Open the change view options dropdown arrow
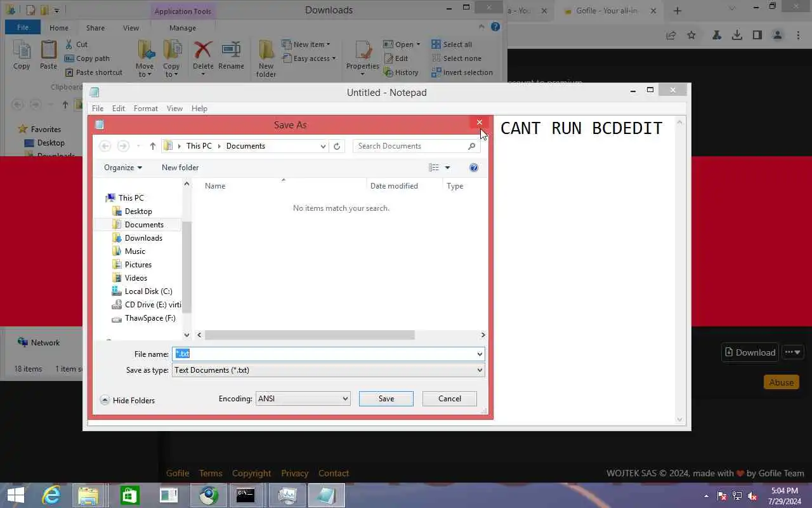The height and width of the screenshot is (508, 812). [x=447, y=168]
